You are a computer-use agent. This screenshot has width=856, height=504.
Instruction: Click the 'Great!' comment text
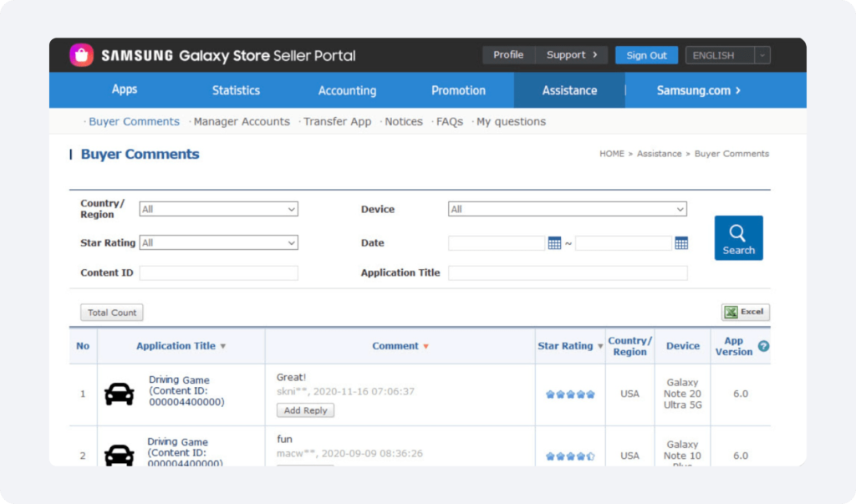pyautogui.click(x=291, y=377)
